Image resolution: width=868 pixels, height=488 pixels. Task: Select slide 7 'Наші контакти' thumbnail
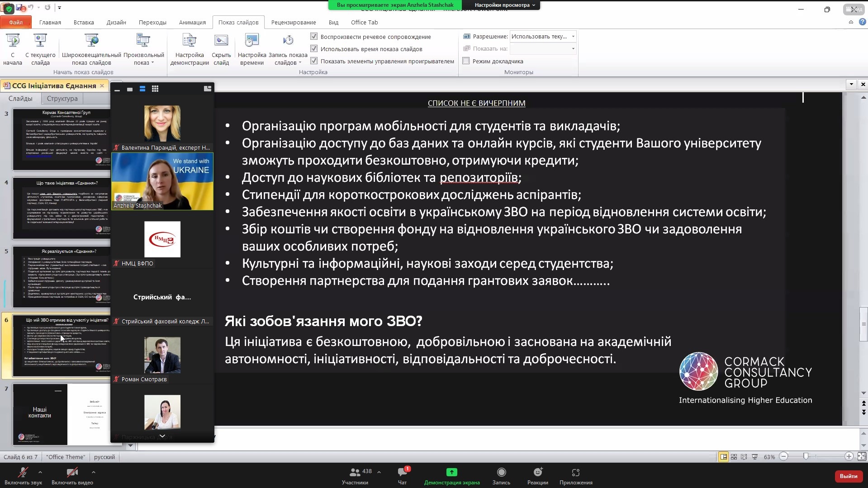click(61, 414)
